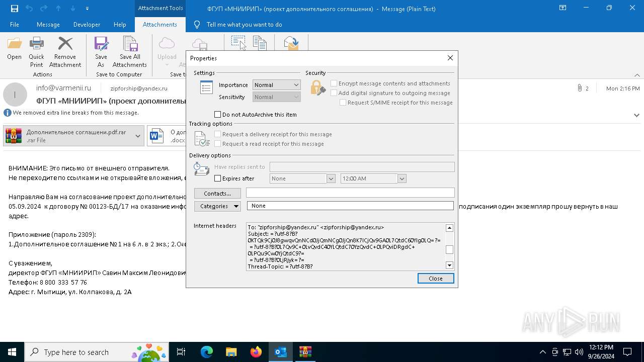
Task: Click the Contacts... button
Action: tap(217, 194)
